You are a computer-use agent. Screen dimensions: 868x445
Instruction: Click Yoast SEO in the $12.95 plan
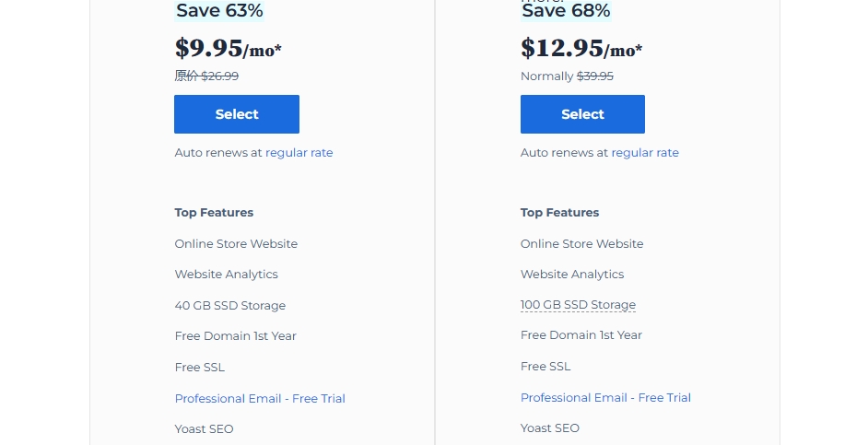[x=550, y=428]
